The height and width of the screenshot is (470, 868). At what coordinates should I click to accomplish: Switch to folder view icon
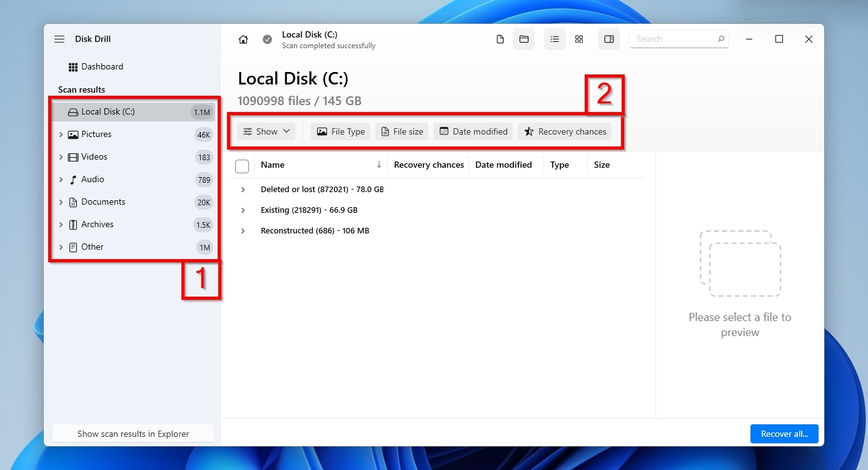point(524,39)
